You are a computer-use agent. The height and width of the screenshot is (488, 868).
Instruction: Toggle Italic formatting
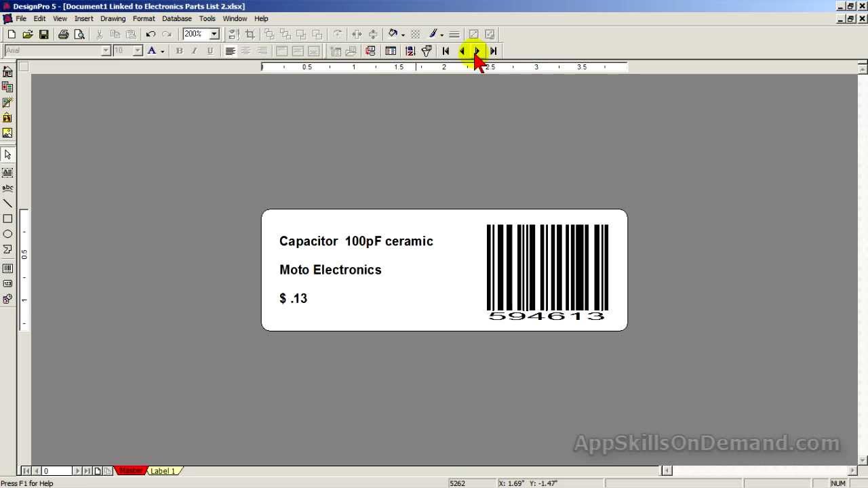tap(195, 51)
